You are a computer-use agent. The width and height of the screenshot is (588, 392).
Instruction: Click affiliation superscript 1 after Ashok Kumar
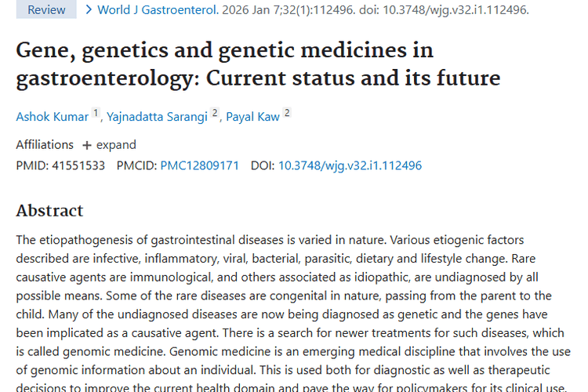96,114
